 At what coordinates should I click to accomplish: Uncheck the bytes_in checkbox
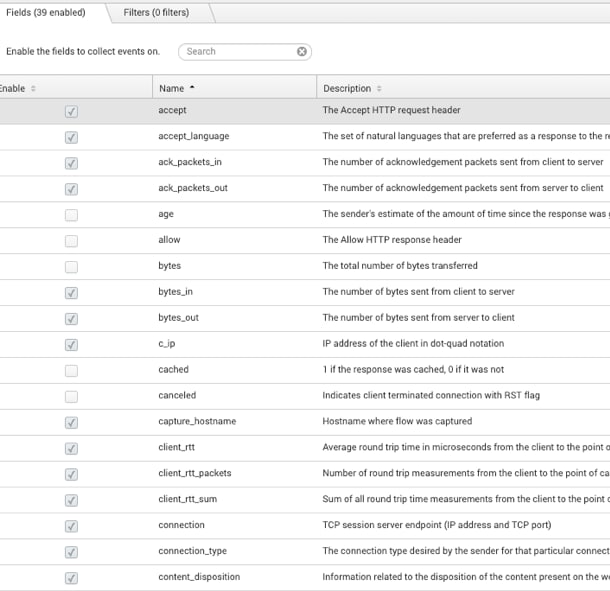click(71, 293)
